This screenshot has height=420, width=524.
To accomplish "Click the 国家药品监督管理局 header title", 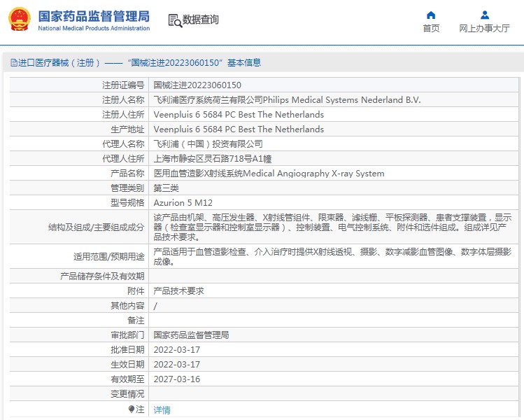I will [94, 16].
